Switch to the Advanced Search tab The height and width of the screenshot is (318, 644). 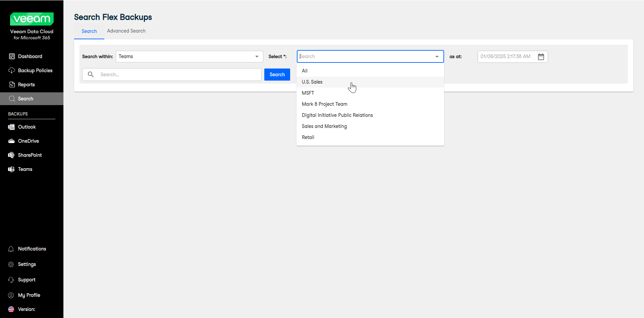click(x=126, y=31)
